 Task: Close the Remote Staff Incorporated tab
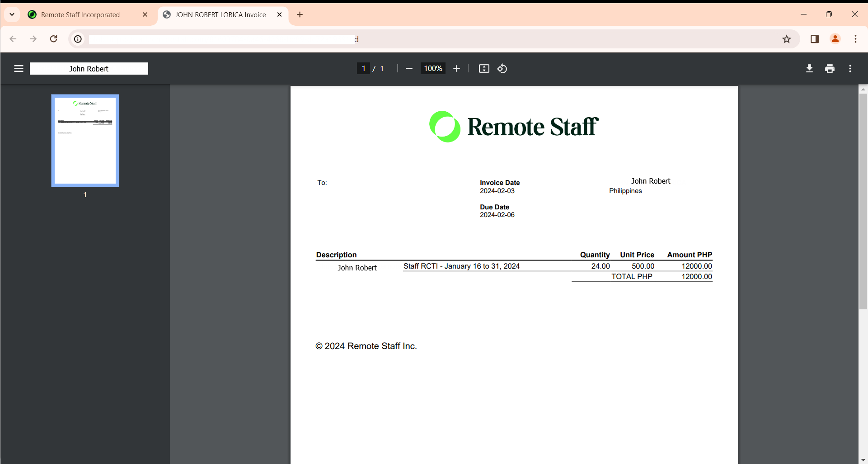click(145, 15)
